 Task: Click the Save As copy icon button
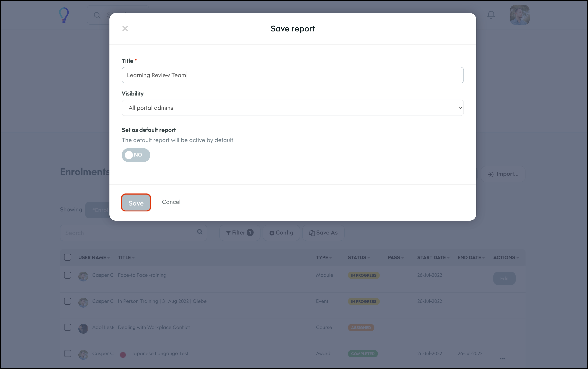click(323, 233)
